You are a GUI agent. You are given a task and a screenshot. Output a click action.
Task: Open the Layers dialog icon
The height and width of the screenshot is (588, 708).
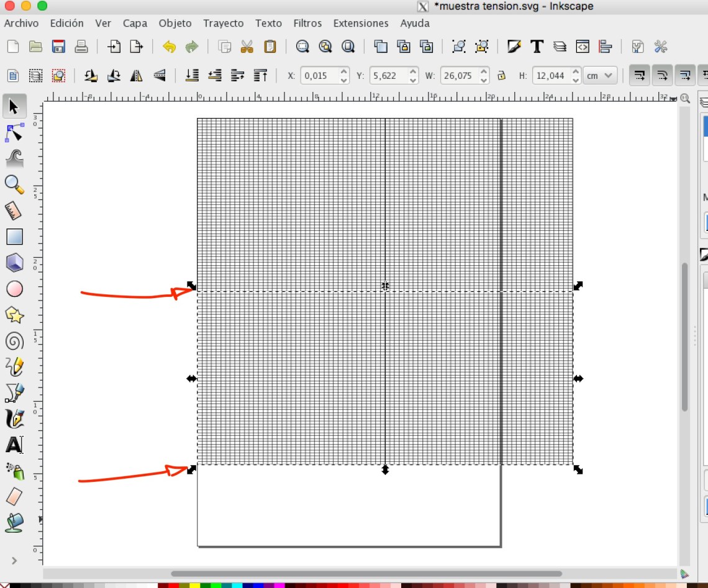coord(558,47)
